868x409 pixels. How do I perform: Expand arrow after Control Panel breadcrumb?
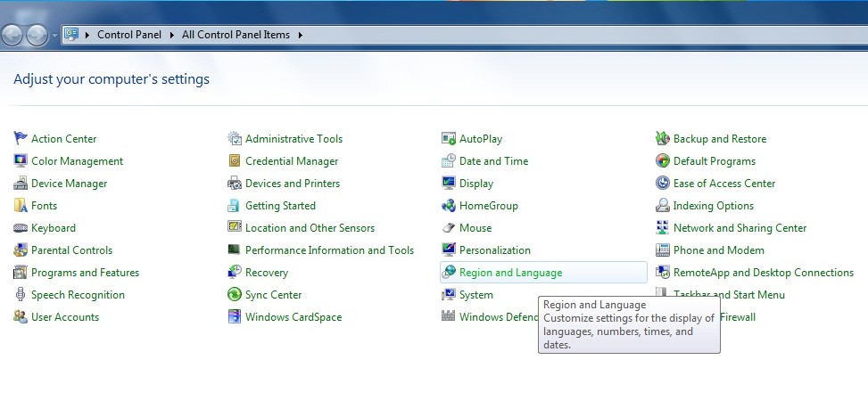171,35
